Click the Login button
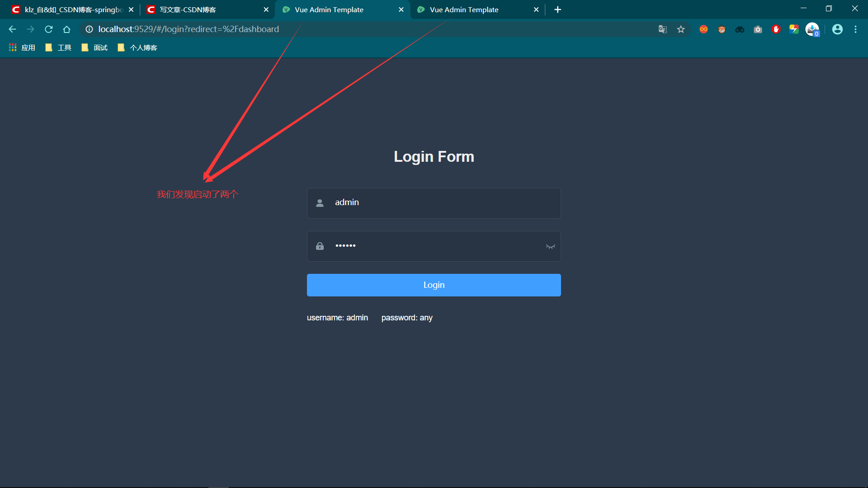Screen dimensions: 868x488 [434, 285]
